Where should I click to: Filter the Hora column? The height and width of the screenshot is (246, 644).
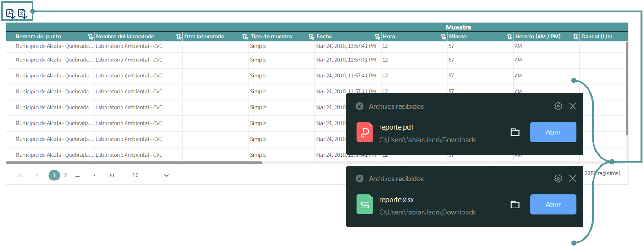click(x=444, y=37)
